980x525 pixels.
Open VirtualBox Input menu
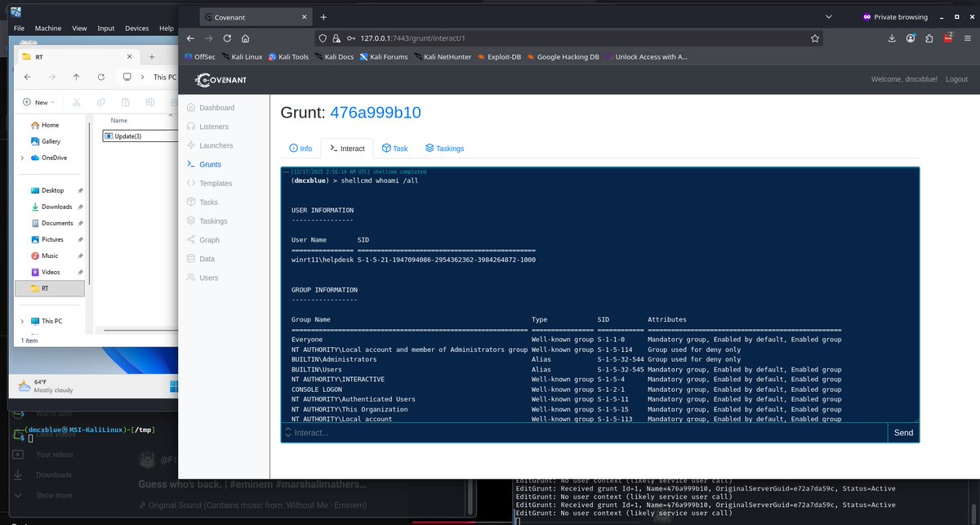coord(106,28)
